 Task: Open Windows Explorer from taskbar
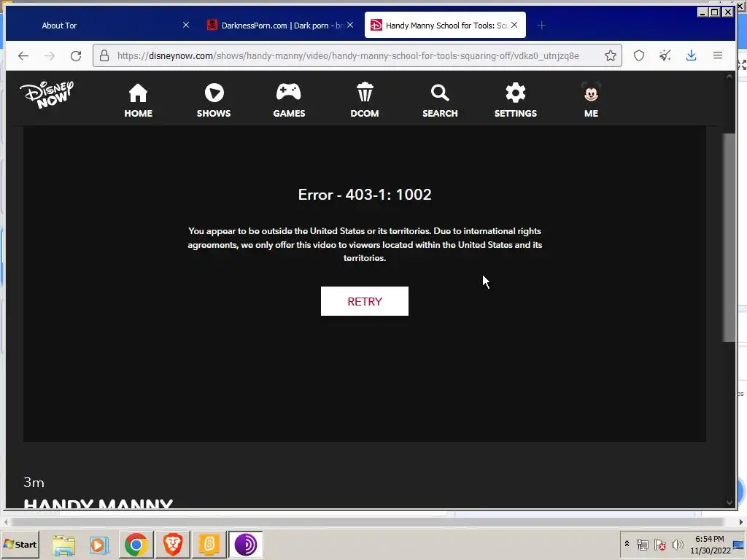pyautogui.click(x=63, y=544)
